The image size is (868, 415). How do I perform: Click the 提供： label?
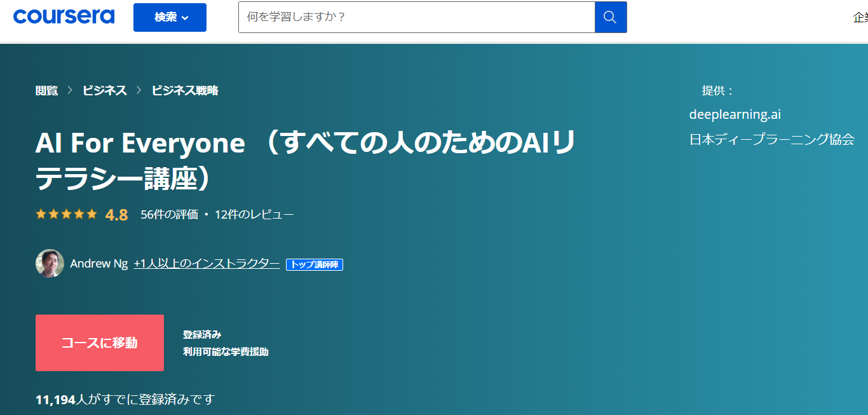718,91
